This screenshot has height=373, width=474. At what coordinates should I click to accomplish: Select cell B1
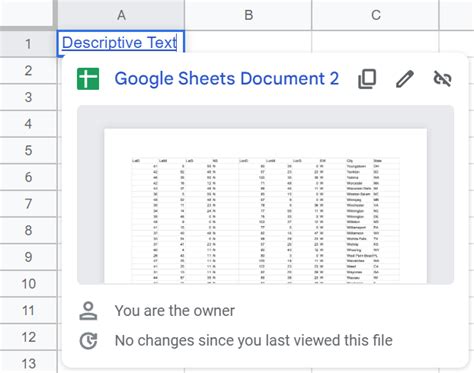248,42
